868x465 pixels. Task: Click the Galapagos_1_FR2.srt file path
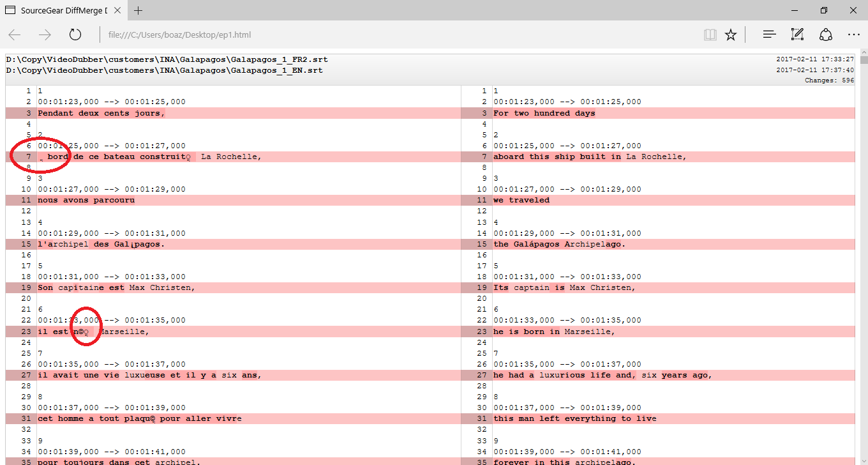[x=167, y=59]
